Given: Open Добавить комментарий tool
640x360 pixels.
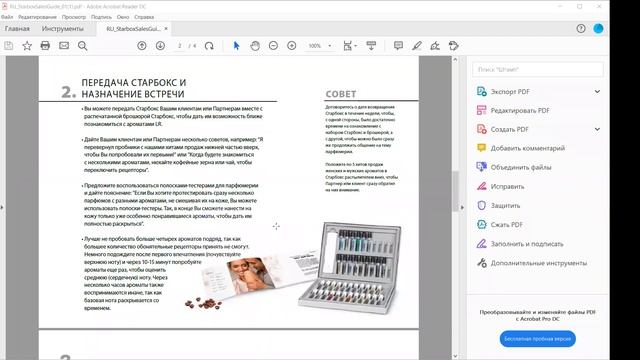Looking at the screenshot, I should 527,148.
